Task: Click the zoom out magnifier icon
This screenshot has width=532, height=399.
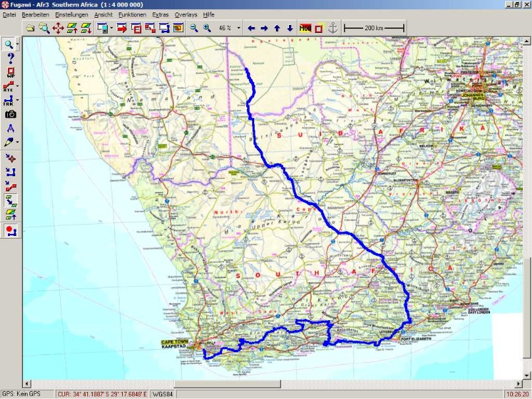Action: pyautogui.click(x=194, y=28)
